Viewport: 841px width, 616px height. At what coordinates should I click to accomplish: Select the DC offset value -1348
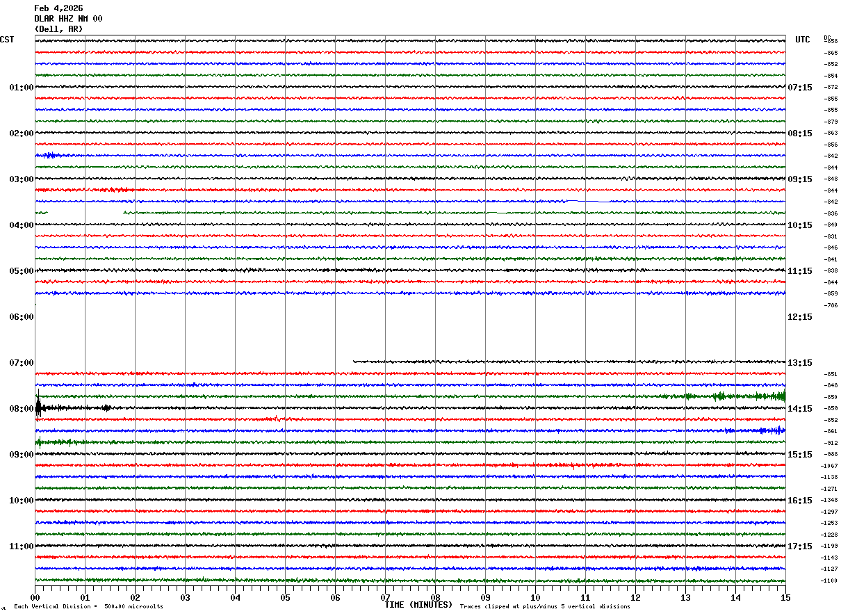(829, 501)
